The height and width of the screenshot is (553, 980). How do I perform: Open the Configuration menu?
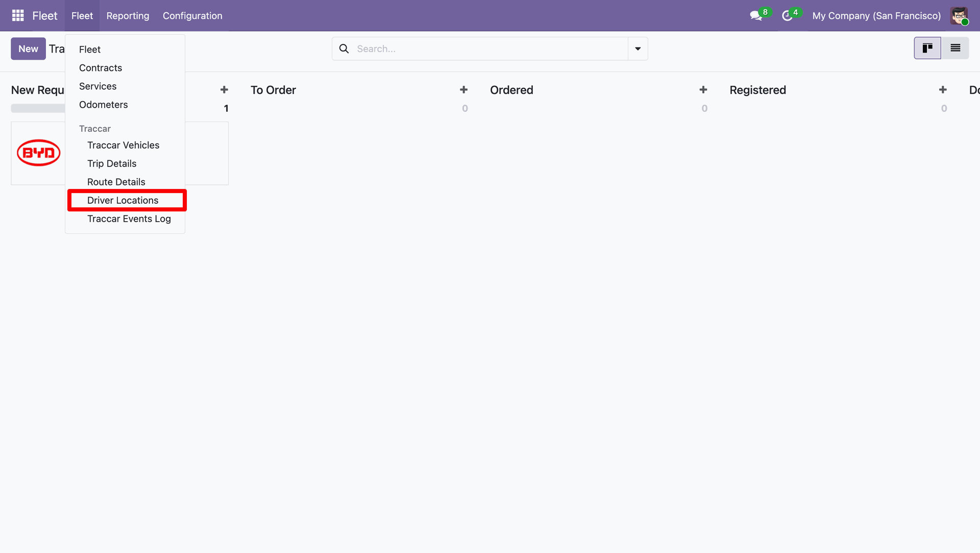(x=192, y=16)
